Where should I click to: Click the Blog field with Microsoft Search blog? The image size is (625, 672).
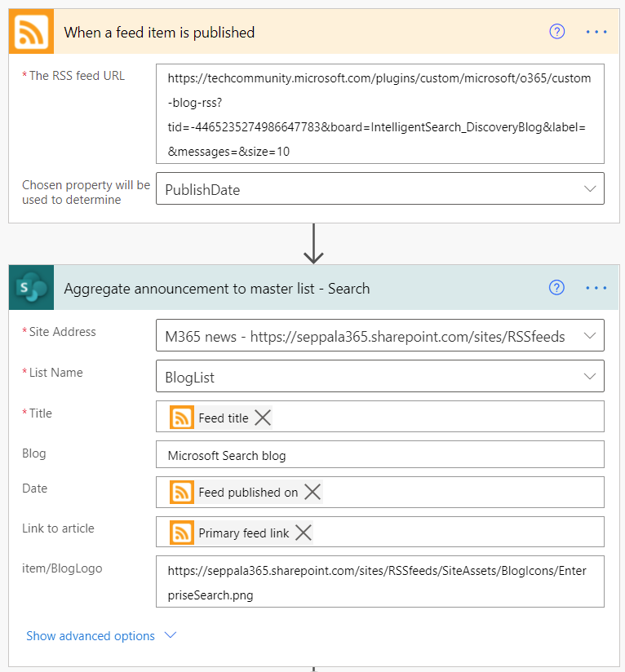[379, 455]
